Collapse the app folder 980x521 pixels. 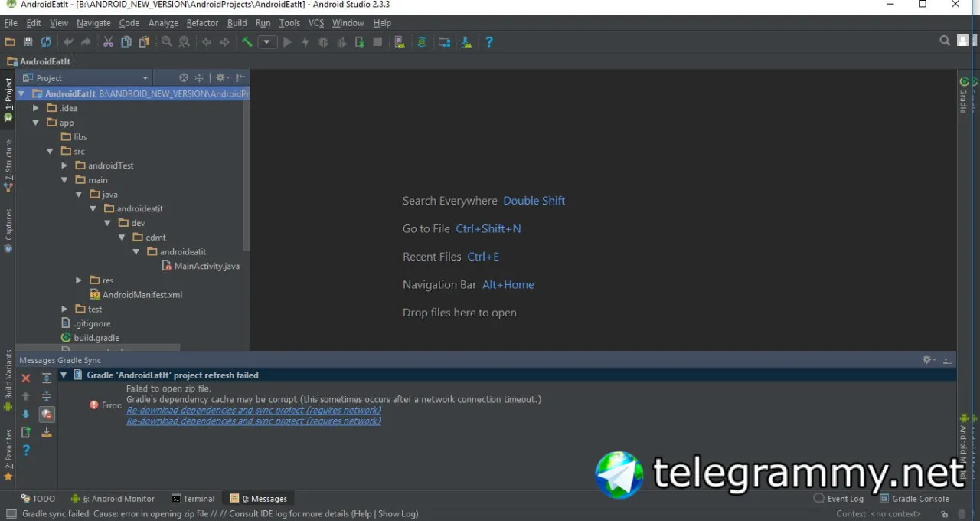pyautogui.click(x=35, y=123)
